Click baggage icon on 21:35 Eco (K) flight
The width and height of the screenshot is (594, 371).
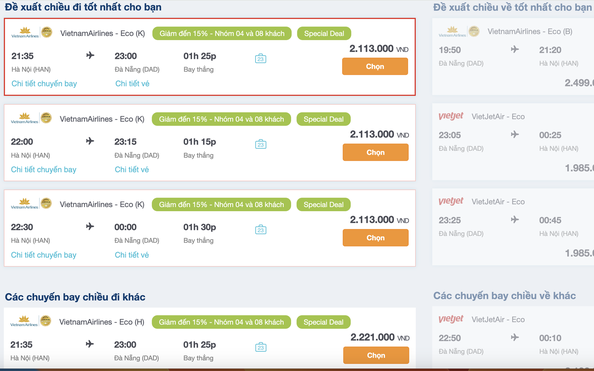tap(260, 58)
